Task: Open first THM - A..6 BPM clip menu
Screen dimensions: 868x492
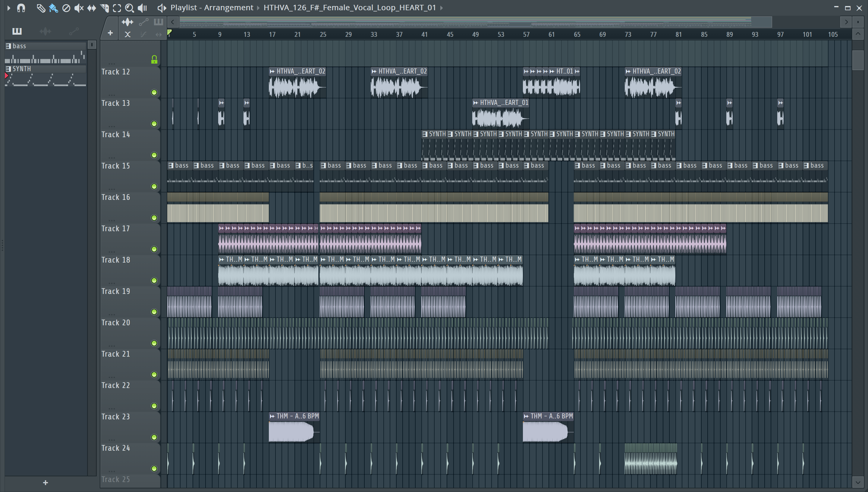Action: (x=272, y=416)
